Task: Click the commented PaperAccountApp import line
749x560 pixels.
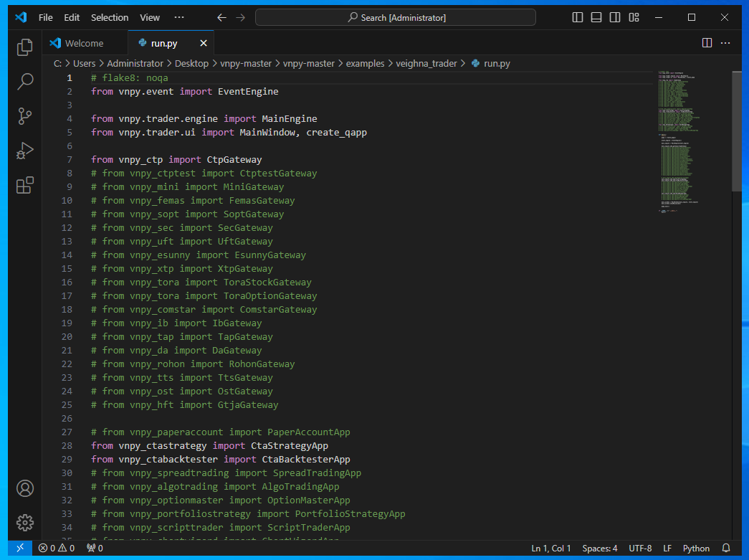Action: (x=220, y=432)
